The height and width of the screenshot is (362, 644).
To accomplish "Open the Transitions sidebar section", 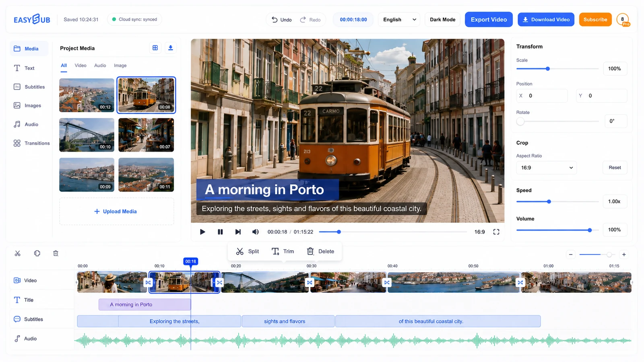I will 31,143.
